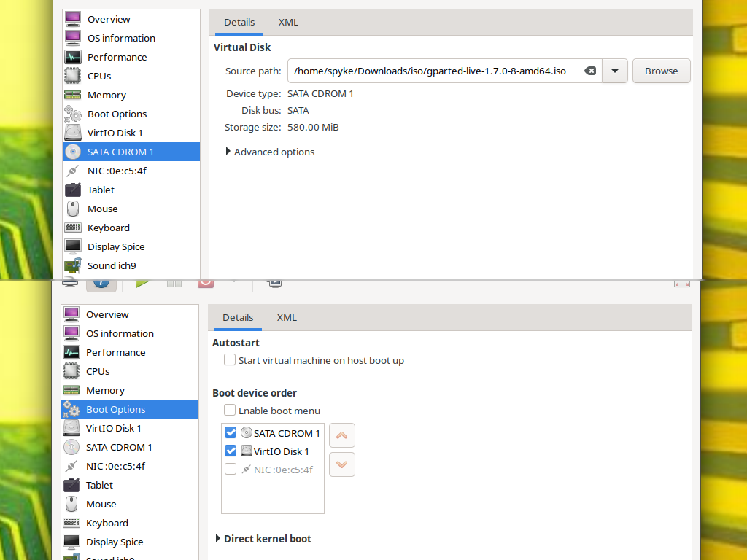Select Memory in the lower window sidebar
The height and width of the screenshot is (560, 747).
click(105, 390)
